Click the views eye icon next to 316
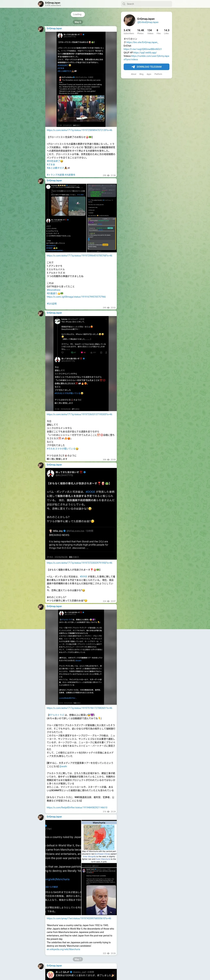 pyautogui.click(x=108, y=811)
